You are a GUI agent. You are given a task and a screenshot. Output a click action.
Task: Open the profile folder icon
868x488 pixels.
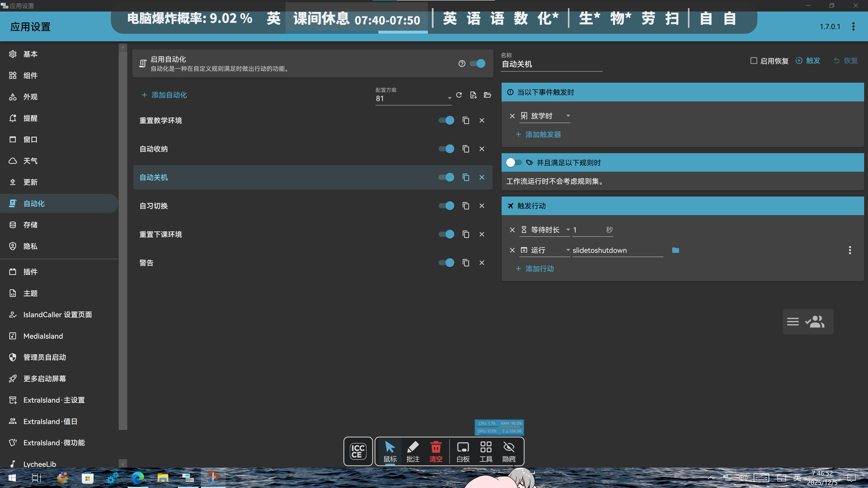487,95
